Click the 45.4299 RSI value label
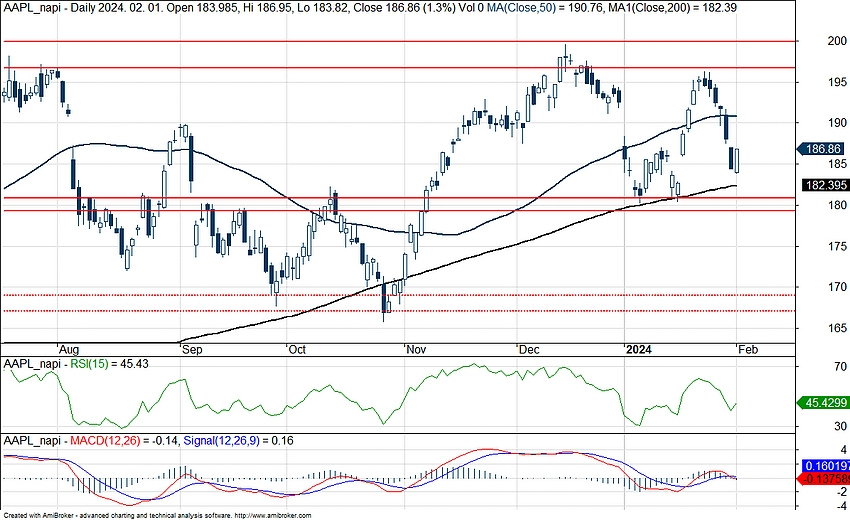The height and width of the screenshot is (520, 850). tap(824, 403)
